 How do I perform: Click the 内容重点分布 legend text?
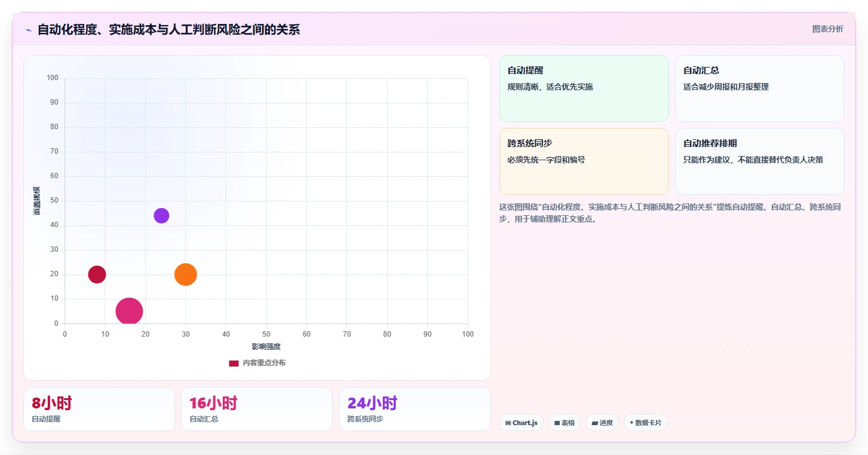point(264,363)
